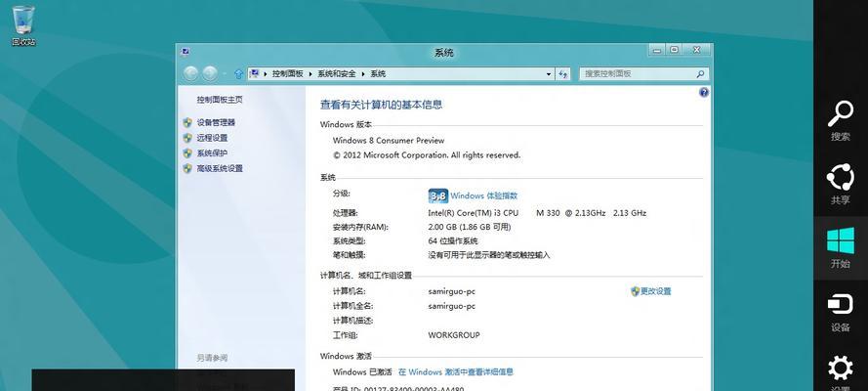
Task: Open 在 Windows 激活中查看详细信息 link
Action: pos(456,372)
